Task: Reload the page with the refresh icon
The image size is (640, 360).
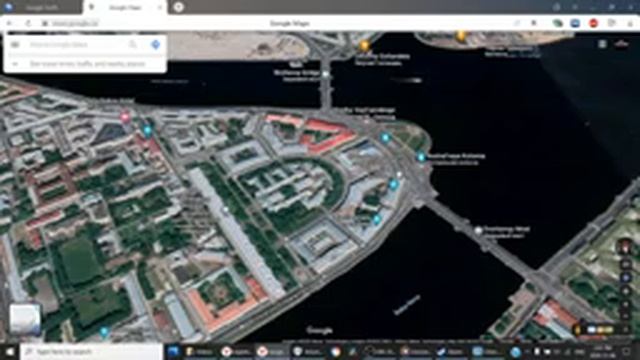Action: coord(28,24)
